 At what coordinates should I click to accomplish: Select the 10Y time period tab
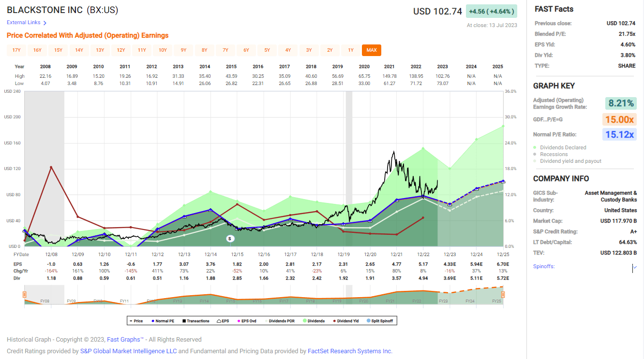(163, 50)
